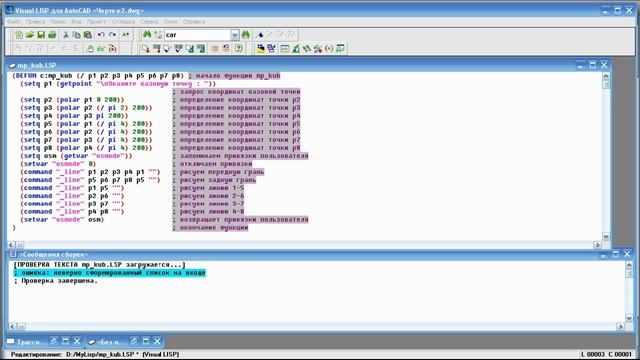Viewport: 640px width, 360px height.
Task: Toggle bookmark on current line
Action: (x=260, y=35)
